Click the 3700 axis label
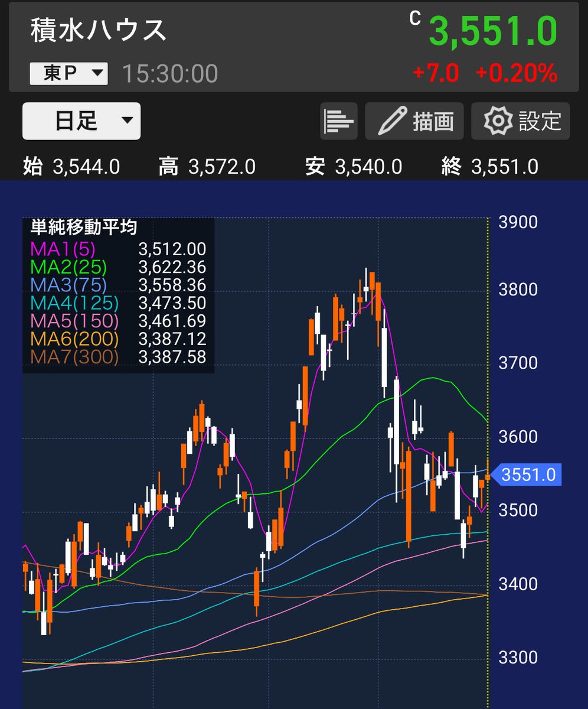The height and width of the screenshot is (709, 588). coord(518,362)
